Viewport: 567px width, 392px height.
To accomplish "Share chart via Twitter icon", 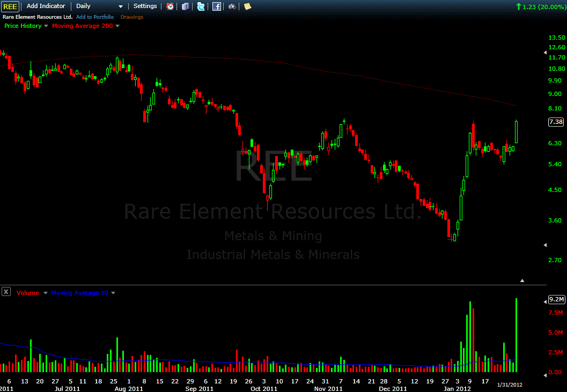I will 201,6.
